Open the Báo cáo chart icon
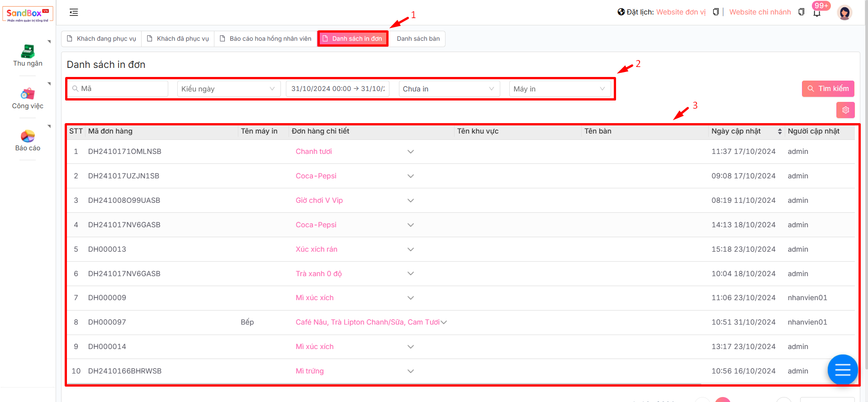 tap(28, 136)
